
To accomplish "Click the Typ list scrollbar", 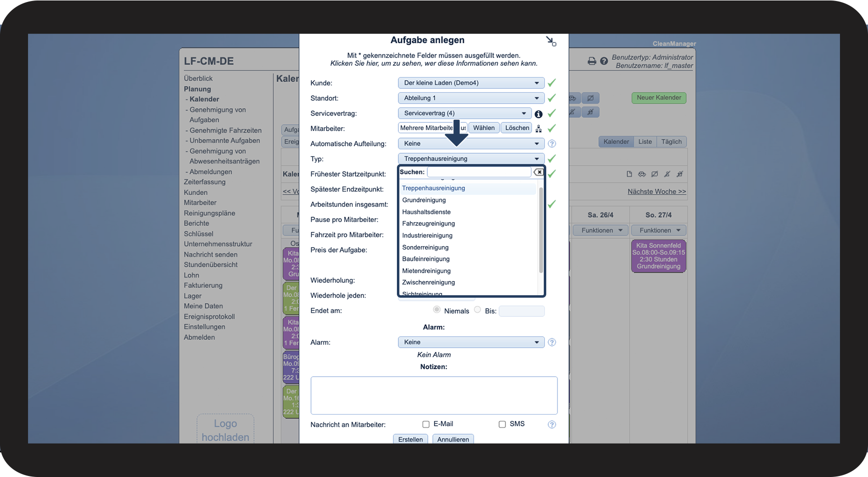I will pos(541,230).
